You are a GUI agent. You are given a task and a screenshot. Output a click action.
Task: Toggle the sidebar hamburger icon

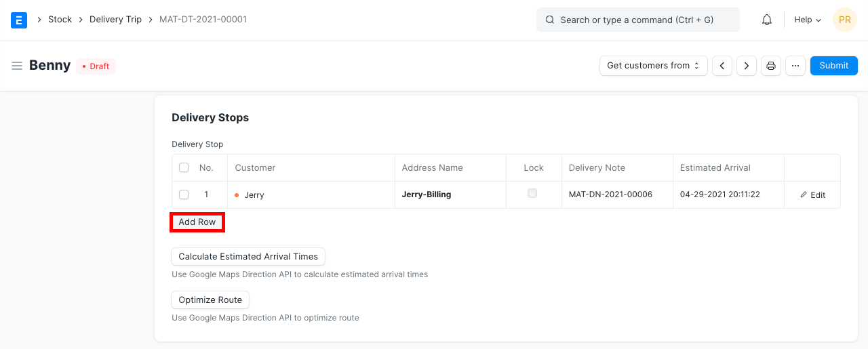(x=17, y=66)
